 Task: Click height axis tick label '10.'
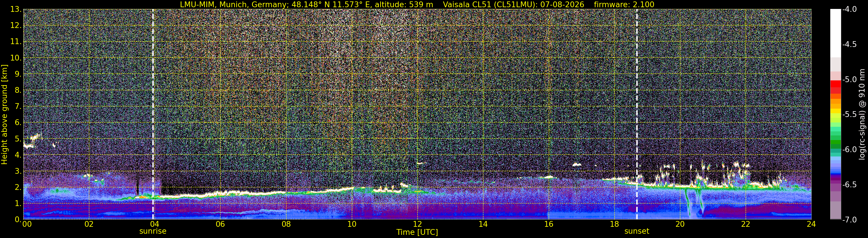pos(16,58)
